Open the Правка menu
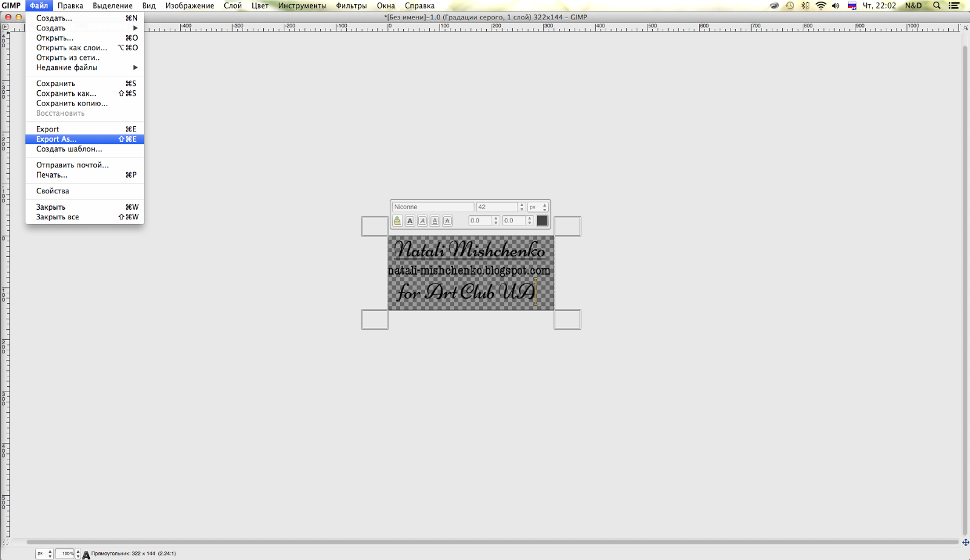Image resolution: width=970 pixels, height=560 pixels. [x=70, y=5]
